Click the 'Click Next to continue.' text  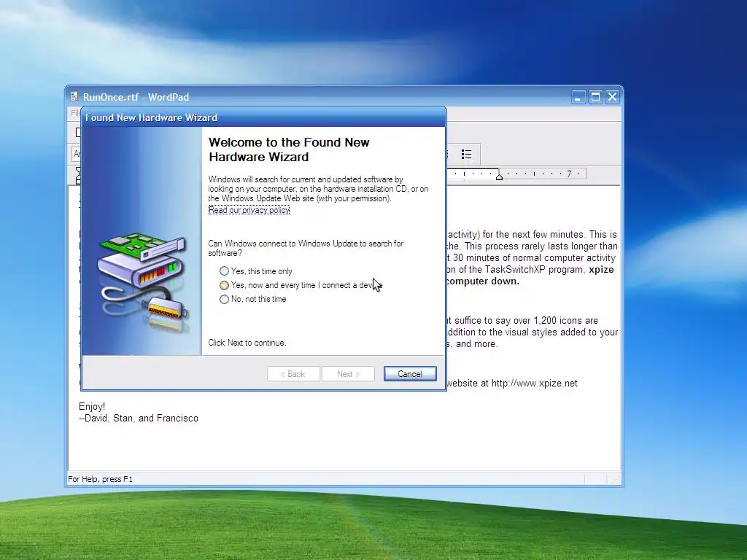pyautogui.click(x=247, y=343)
